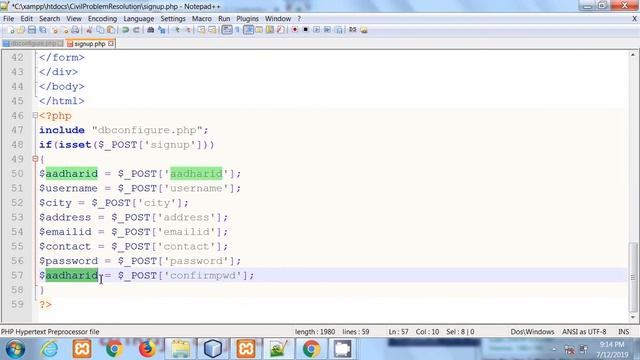Click the Copy toolbar icon
Viewport: 640px width, 360px height.
(x=100, y=30)
